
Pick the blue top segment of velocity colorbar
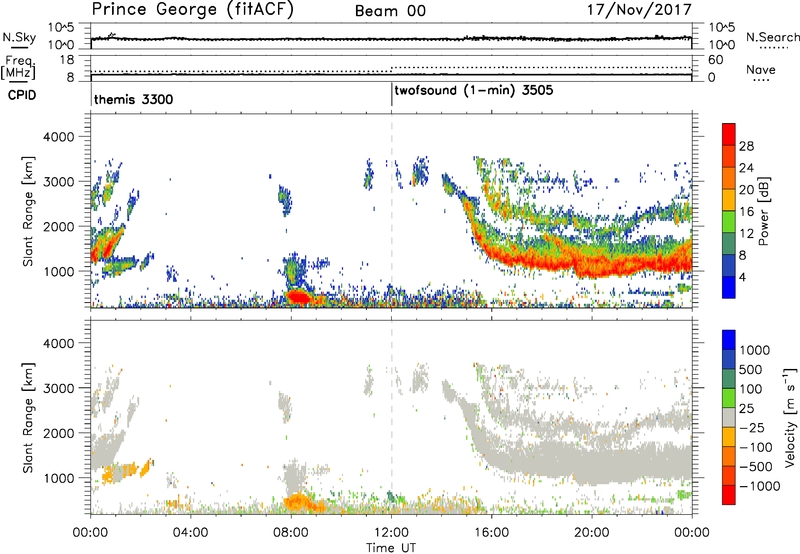coord(729,340)
